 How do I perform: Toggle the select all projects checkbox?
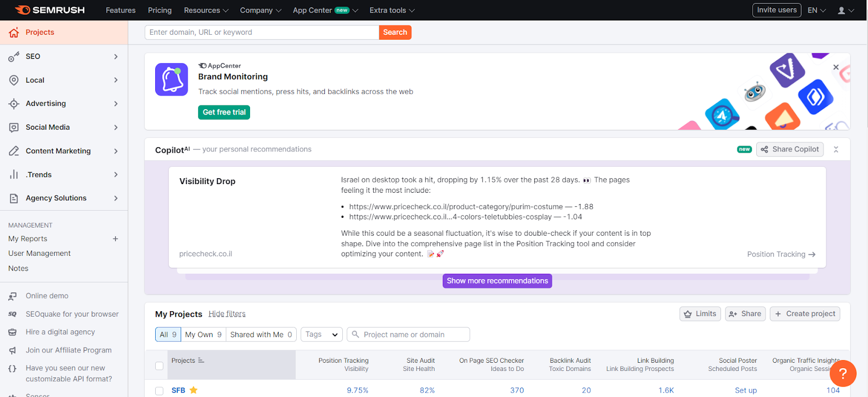[159, 366]
